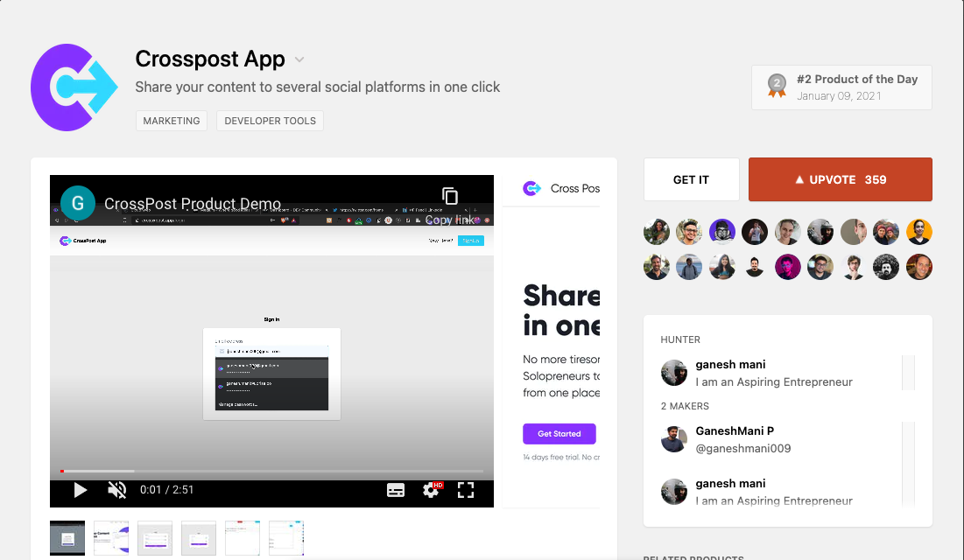Play the CrossPost Product Demo video
Image resolution: width=964 pixels, height=560 pixels.
[x=80, y=490]
